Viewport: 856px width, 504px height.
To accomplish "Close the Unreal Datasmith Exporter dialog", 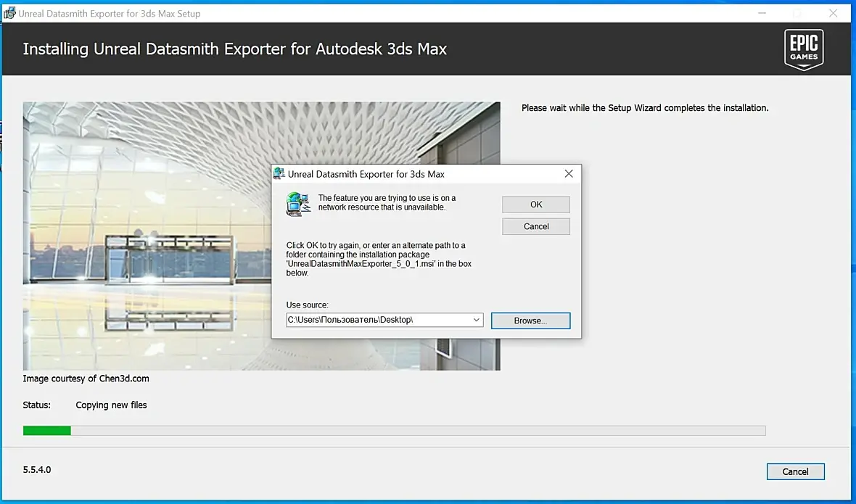I will tap(568, 173).
